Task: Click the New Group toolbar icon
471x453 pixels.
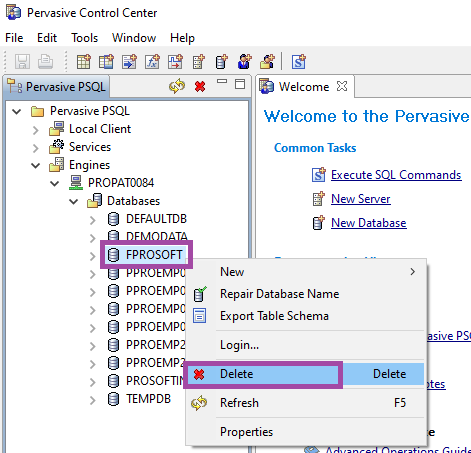Action: (267, 62)
